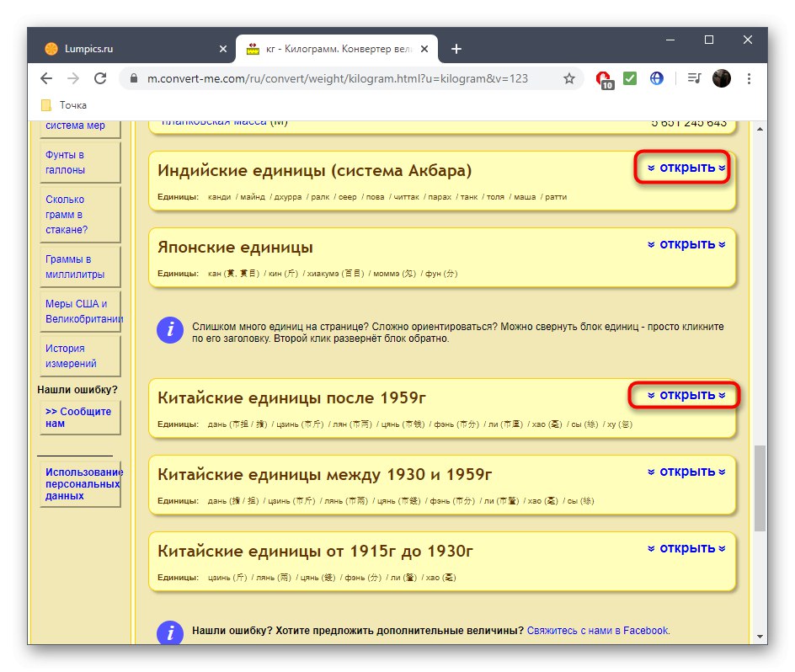The image size is (795, 672).
Task: Open the Граммы в миллилитры sidebar link
Action: pyautogui.click(x=74, y=267)
